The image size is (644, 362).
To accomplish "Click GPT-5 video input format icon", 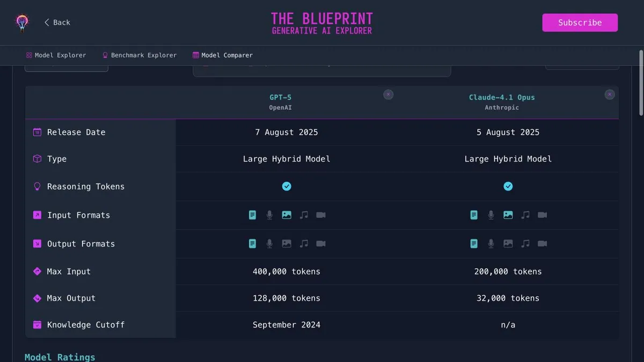I will pos(321,215).
